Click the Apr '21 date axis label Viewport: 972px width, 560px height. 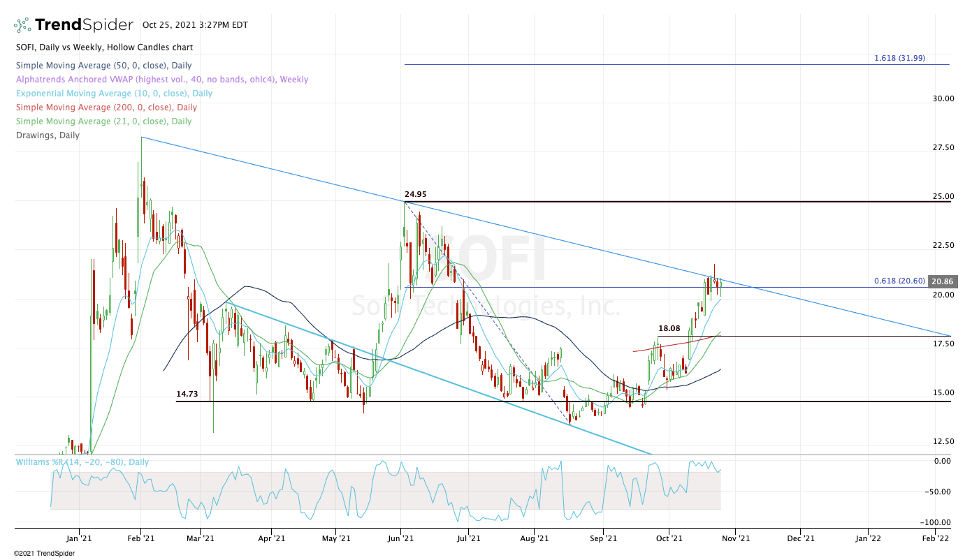271,538
